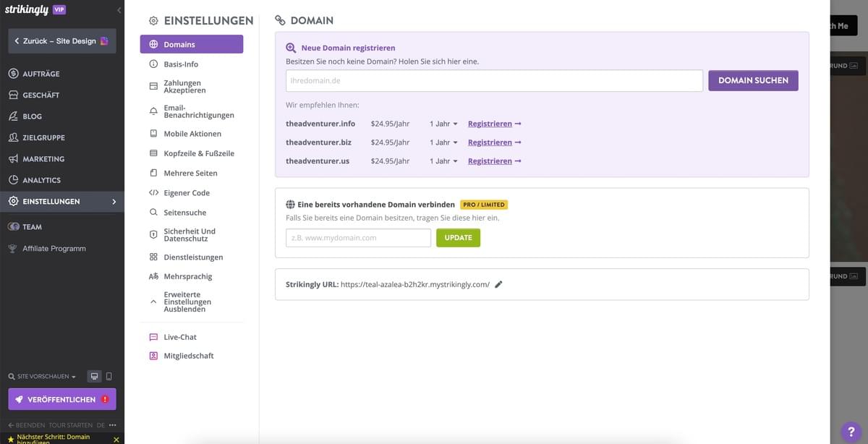
Task: Open year dropdown for theadventurer.biz
Action: [x=443, y=142]
